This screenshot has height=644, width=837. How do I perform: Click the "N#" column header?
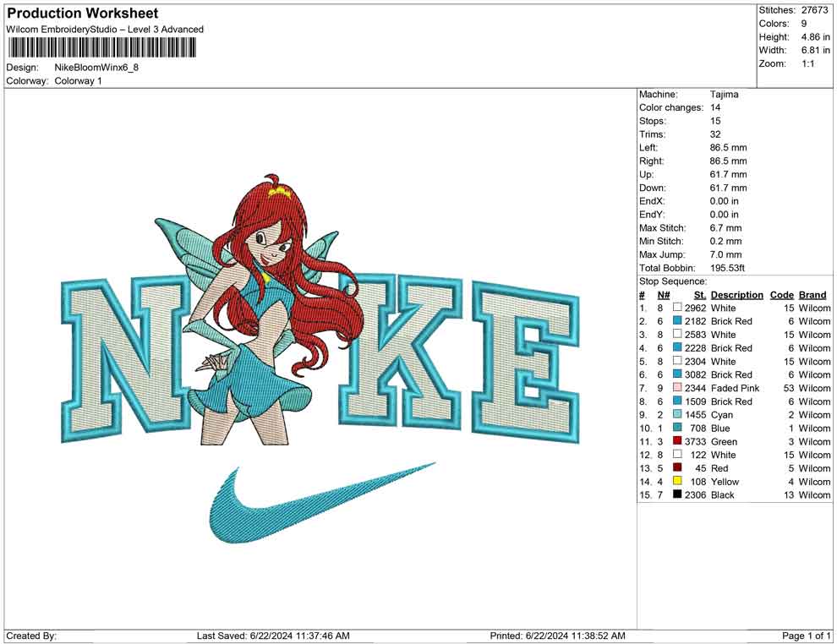click(x=664, y=294)
